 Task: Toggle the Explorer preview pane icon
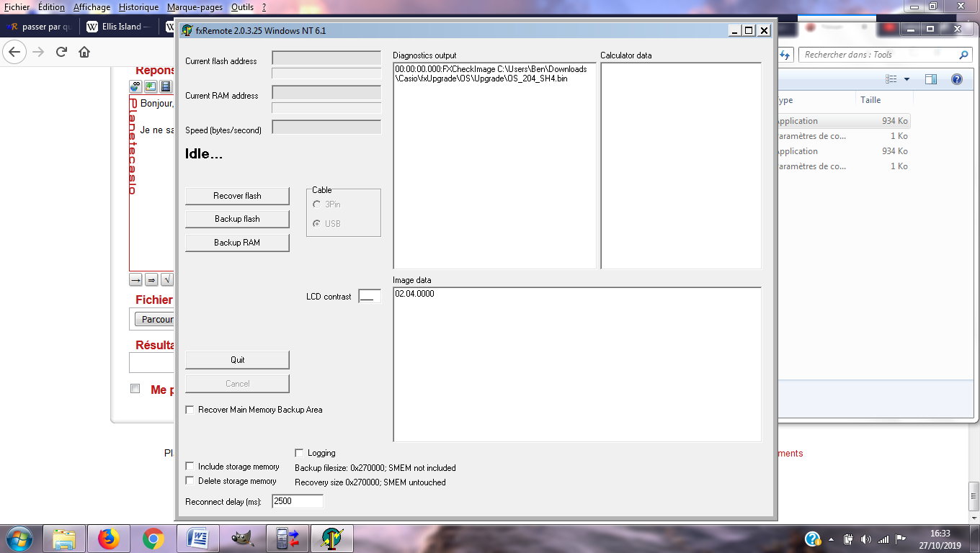click(931, 79)
